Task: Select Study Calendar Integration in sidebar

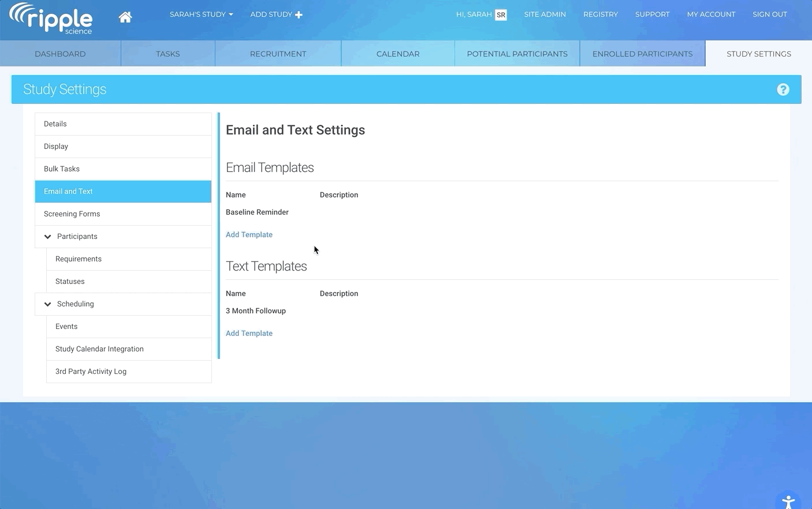Action: point(99,349)
